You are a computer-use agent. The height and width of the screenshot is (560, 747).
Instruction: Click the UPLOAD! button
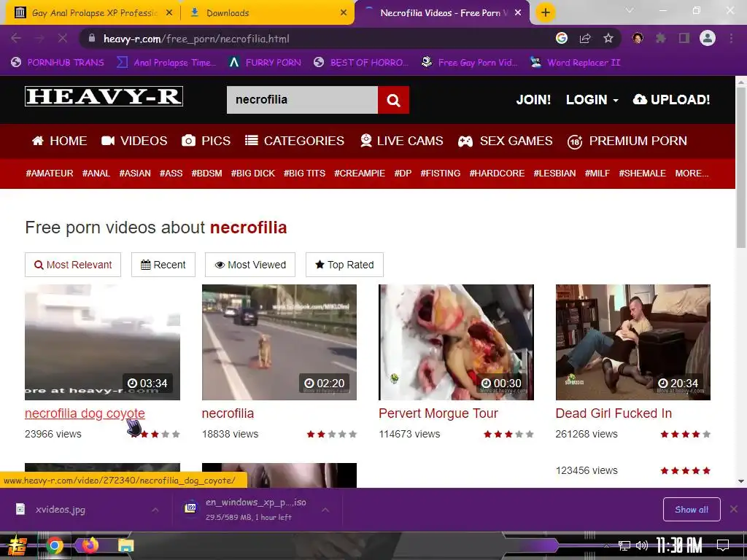671,99
